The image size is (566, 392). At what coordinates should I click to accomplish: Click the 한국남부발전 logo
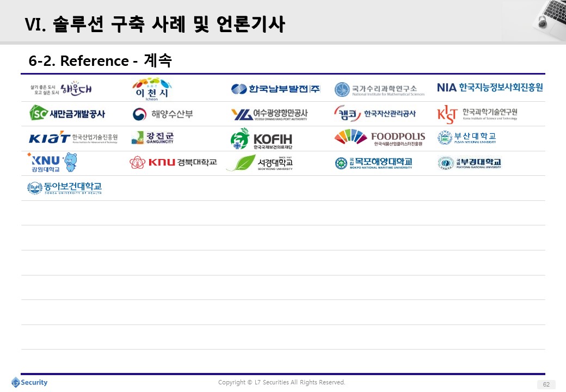(x=276, y=89)
